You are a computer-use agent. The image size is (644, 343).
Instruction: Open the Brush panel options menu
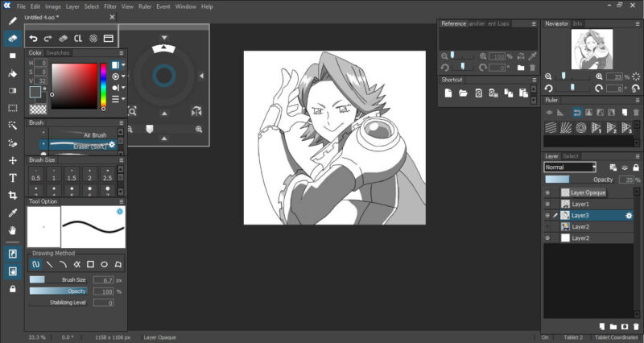(x=122, y=123)
